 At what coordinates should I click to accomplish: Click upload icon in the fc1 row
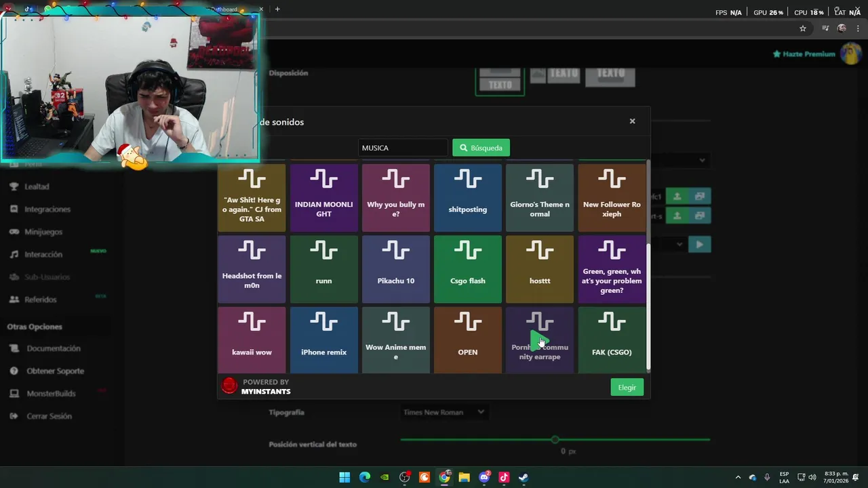(677, 196)
